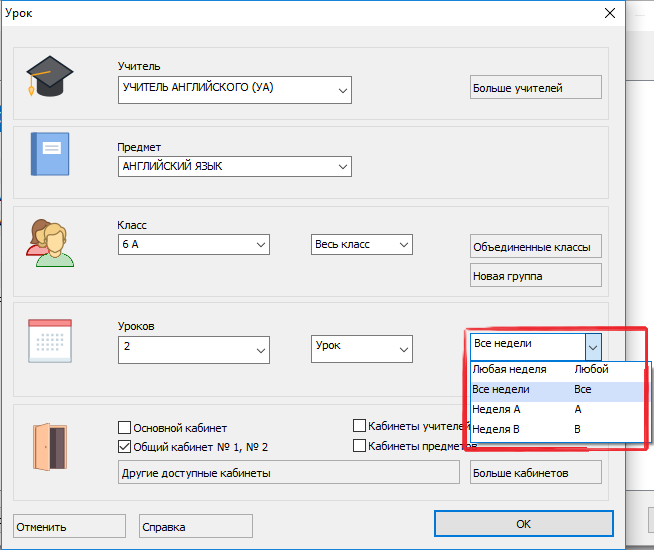Image resolution: width=654 pixels, height=550 pixels.
Task: Pick Неделя В from the dropdown list
Action: point(496,429)
